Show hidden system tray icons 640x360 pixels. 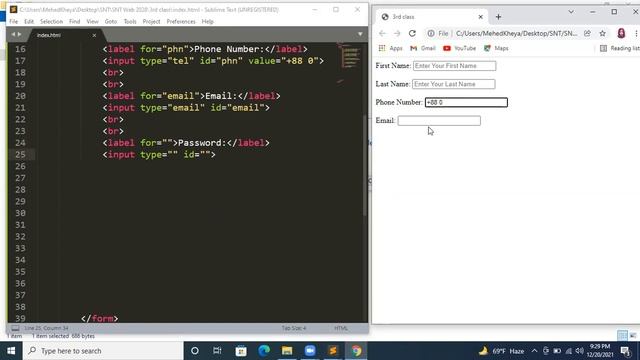pyautogui.click(x=534, y=351)
